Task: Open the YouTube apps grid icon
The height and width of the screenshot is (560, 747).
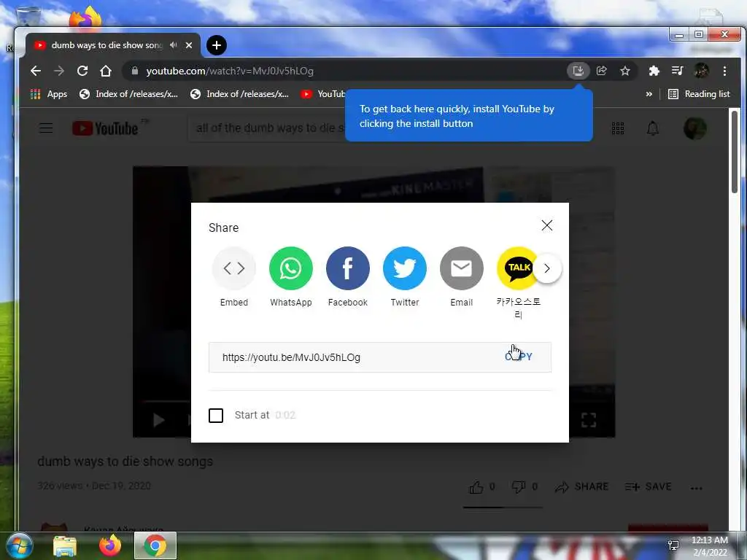Action: tap(618, 128)
